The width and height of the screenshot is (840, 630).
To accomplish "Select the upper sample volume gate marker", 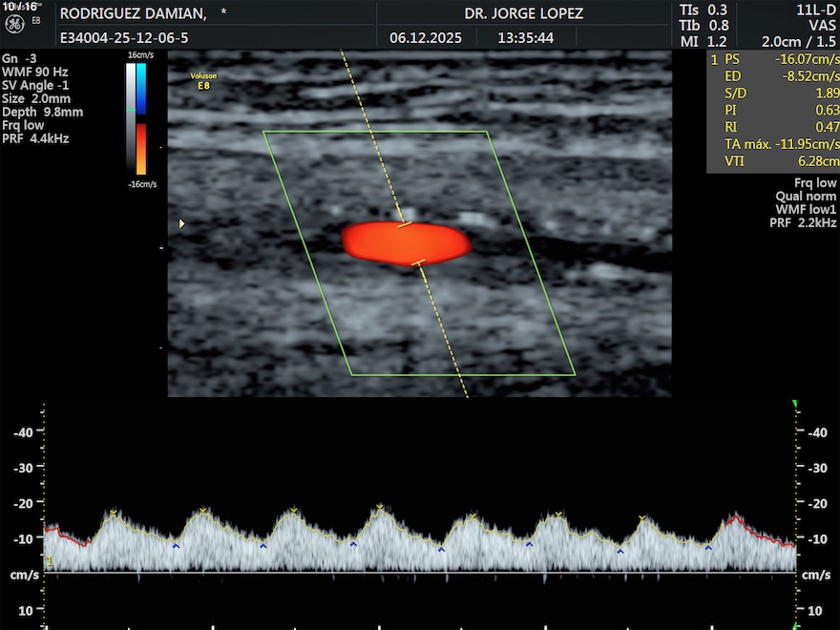I will pyautogui.click(x=405, y=224).
